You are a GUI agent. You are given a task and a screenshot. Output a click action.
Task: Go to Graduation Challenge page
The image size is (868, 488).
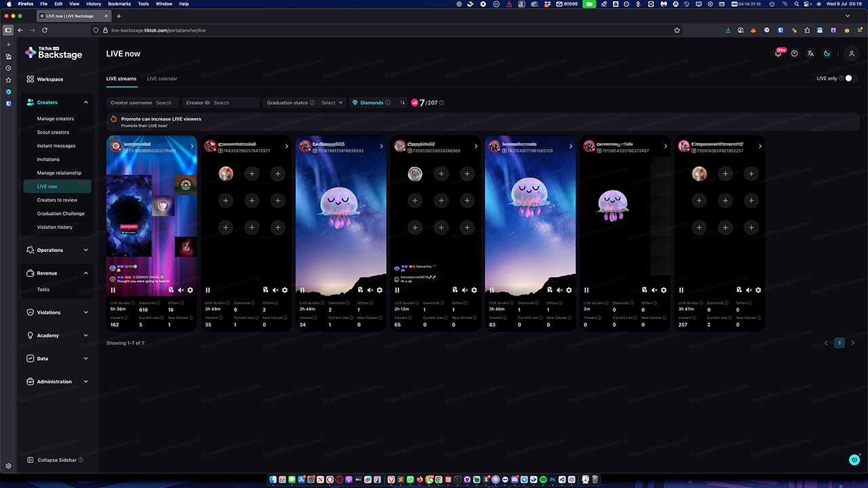pyautogui.click(x=60, y=213)
